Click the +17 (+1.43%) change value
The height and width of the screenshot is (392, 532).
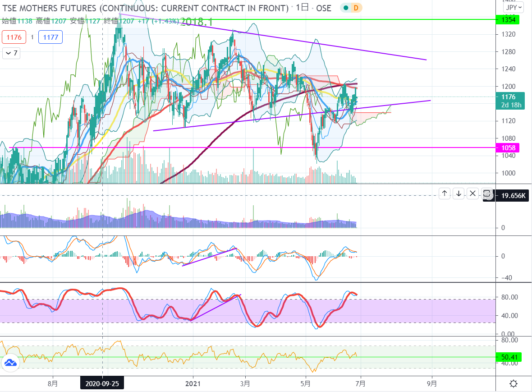(x=158, y=21)
